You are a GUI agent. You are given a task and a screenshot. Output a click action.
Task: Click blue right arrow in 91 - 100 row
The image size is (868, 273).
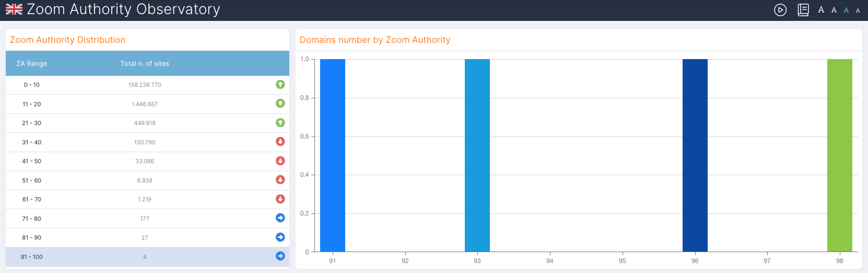pos(280,256)
